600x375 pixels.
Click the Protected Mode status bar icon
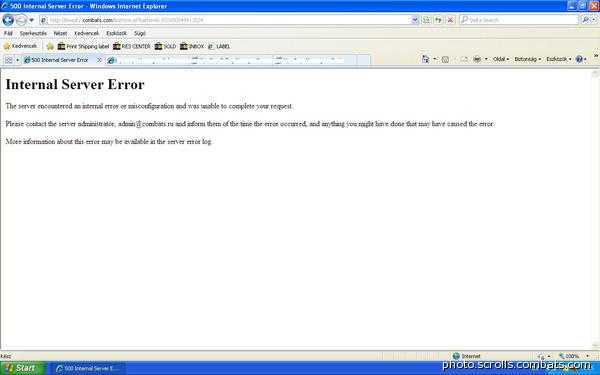tap(541, 356)
